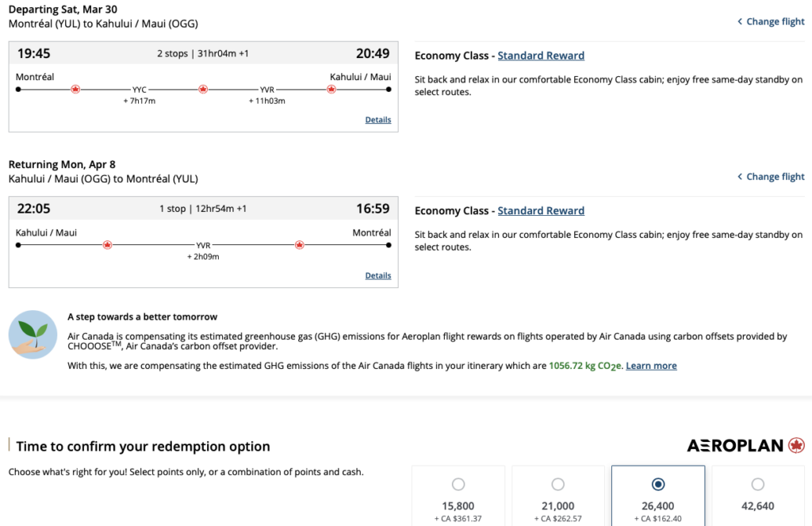Click first maple leaf icon on departing flight
This screenshot has height=526, width=812.
coord(76,90)
